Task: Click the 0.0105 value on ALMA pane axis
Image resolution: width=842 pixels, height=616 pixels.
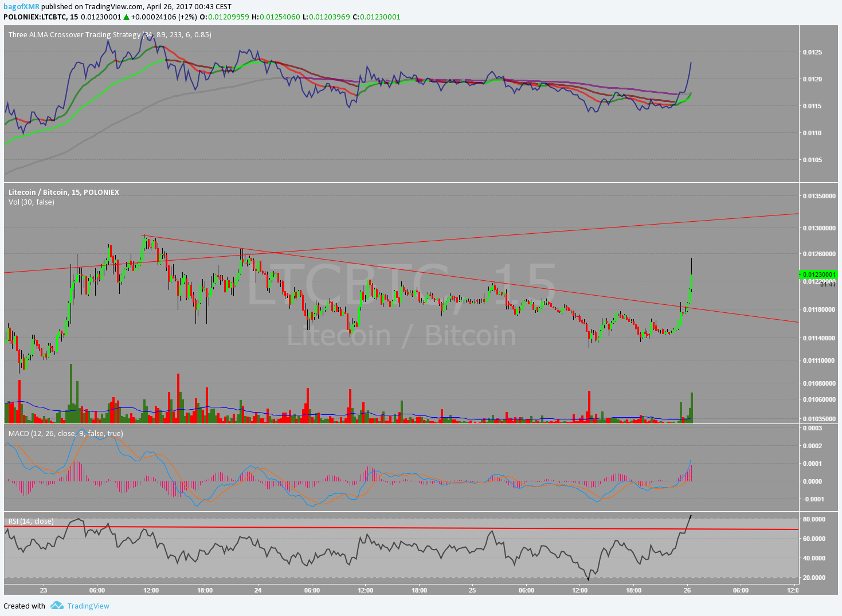Action: pyautogui.click(x=812, y=160)
